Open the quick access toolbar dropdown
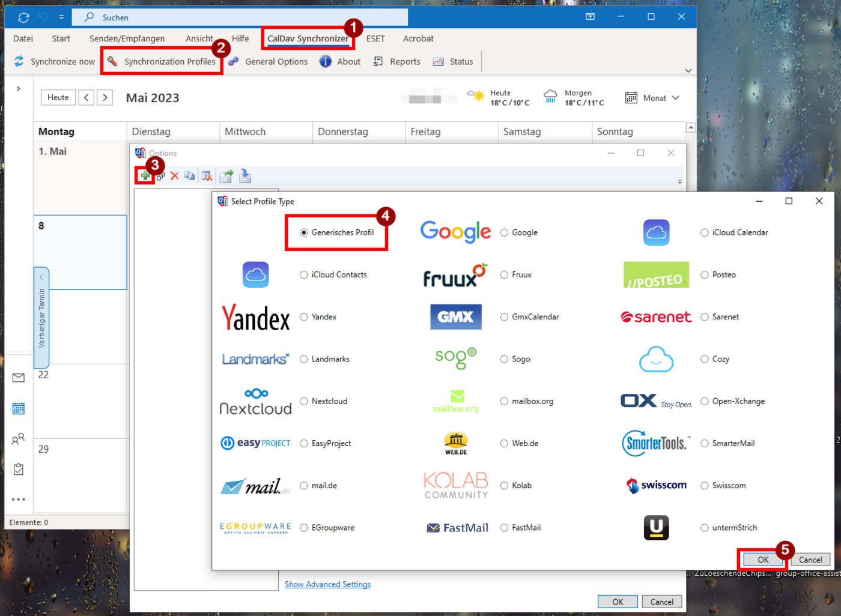This screenshot has height=616, width=841. (x=61, y=17)
